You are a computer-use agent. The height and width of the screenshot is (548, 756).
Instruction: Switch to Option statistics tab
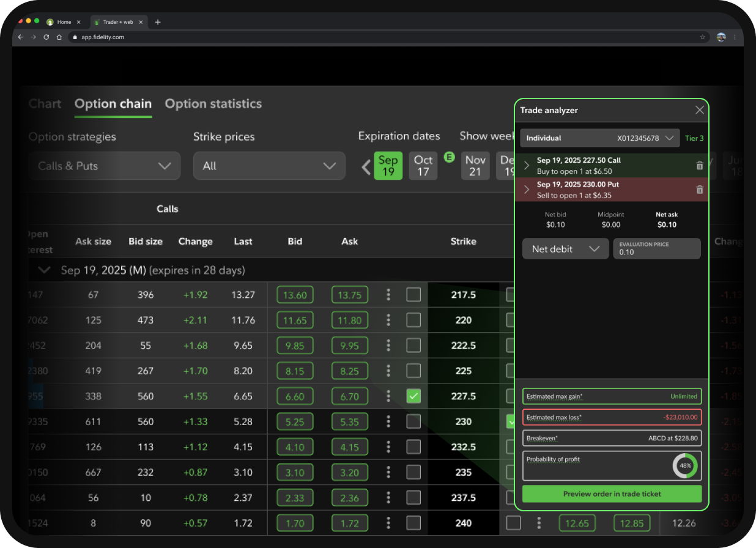tap(213, 104)
